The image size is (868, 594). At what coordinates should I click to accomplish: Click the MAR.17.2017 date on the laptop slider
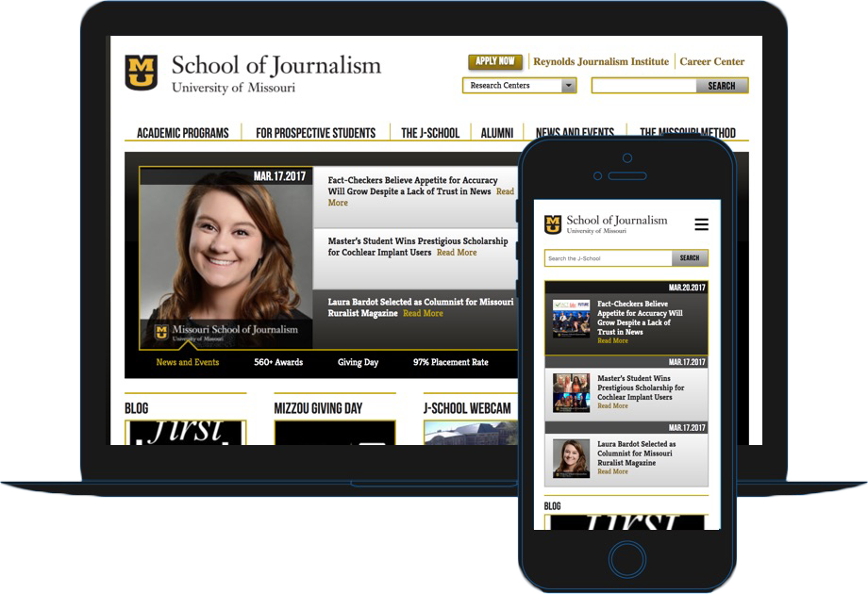tap(279, 176)
